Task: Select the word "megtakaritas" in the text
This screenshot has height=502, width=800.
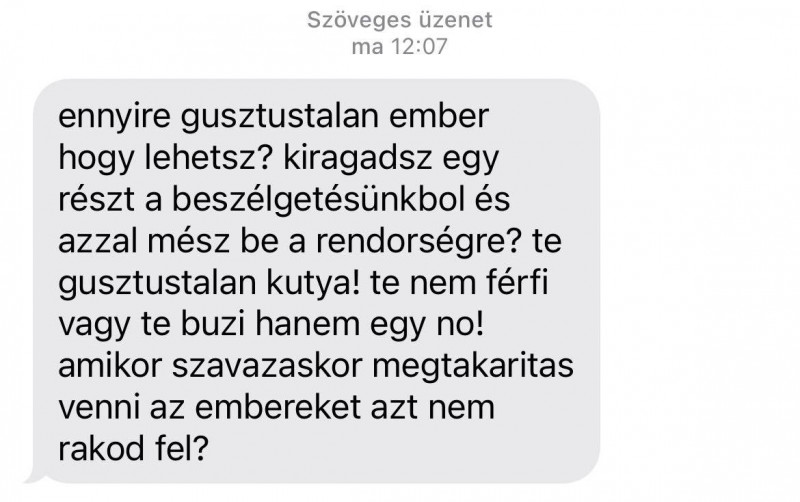Action: 473,367
